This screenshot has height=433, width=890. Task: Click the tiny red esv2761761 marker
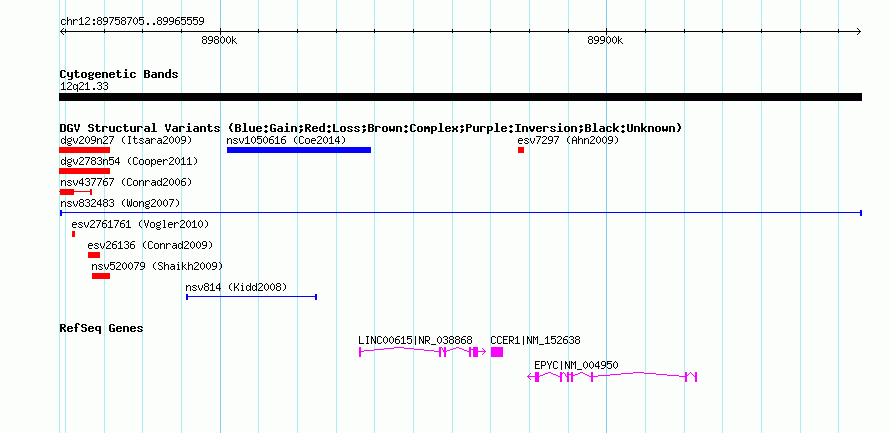[73, 234]
